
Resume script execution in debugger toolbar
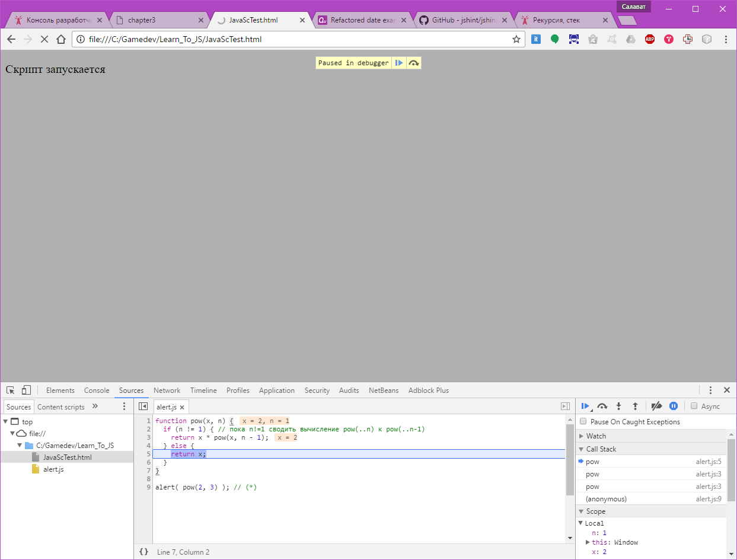click(585, 406)
